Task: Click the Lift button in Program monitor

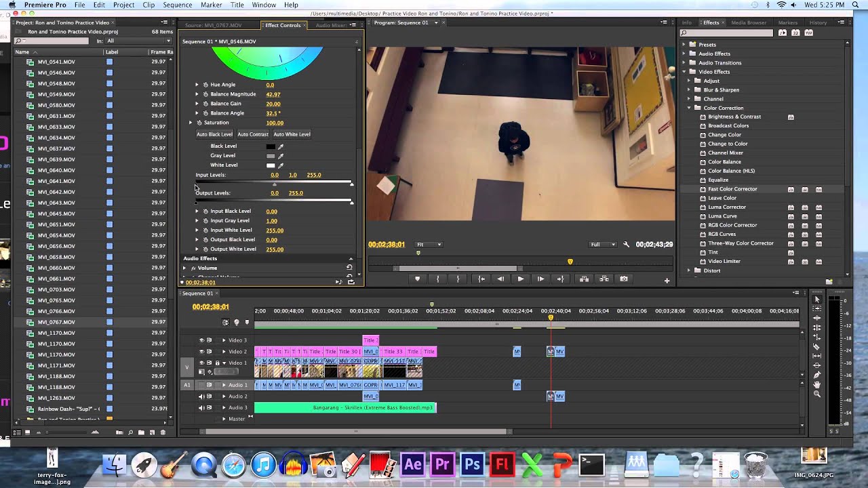Action: tap(584, 279)
